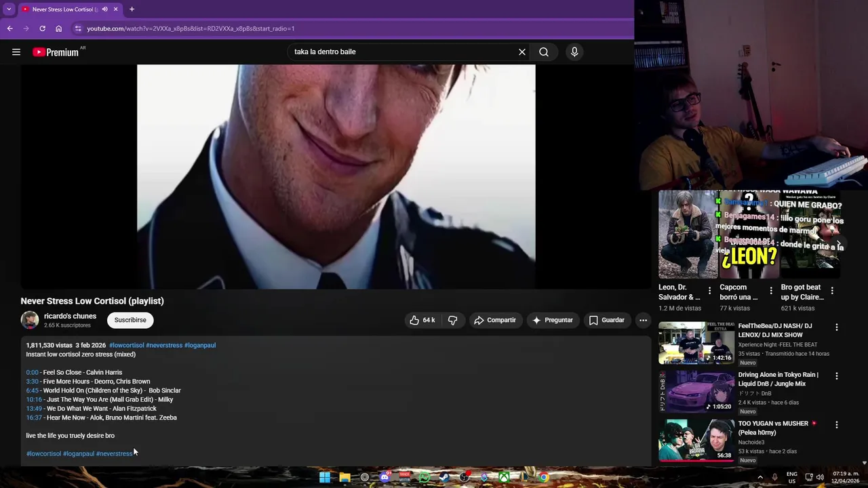Go to YouTube Premium home logo

pos(56,52)
